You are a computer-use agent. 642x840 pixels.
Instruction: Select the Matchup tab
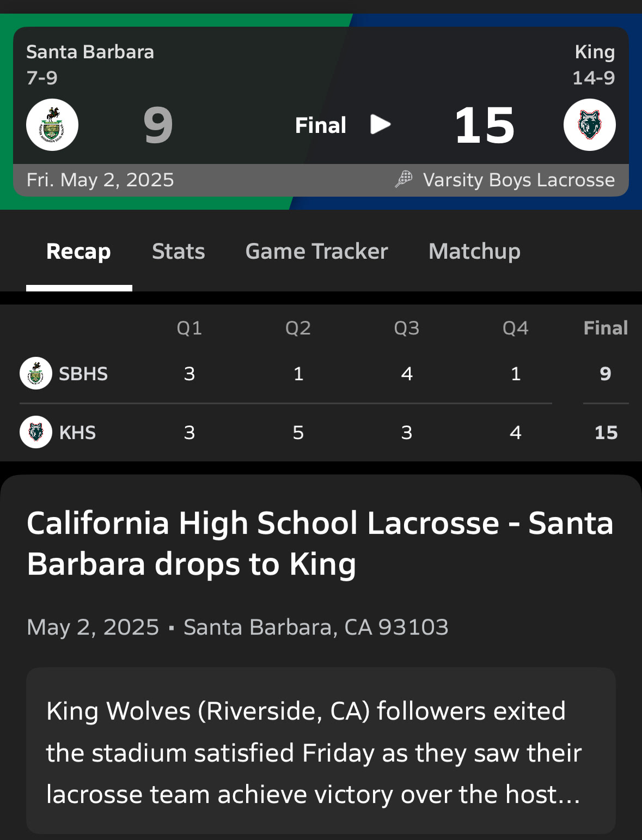coord(474,252)
